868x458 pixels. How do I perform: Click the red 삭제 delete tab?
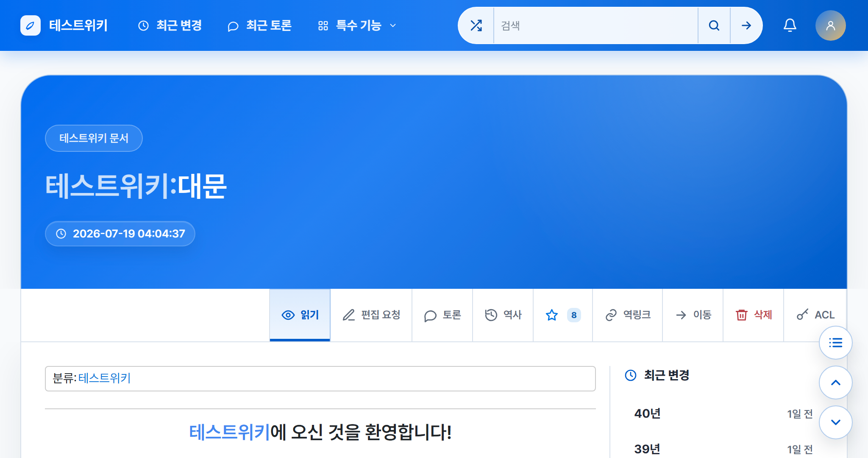click(754, 315)
